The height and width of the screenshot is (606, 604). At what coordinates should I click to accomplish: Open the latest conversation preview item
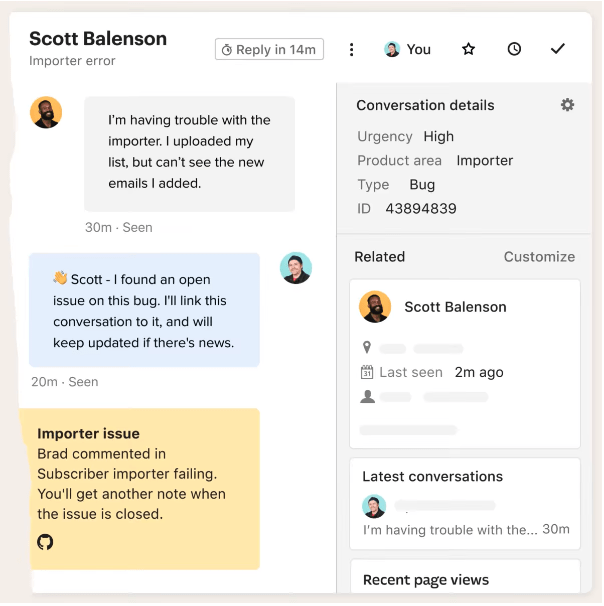coord(465,517)
